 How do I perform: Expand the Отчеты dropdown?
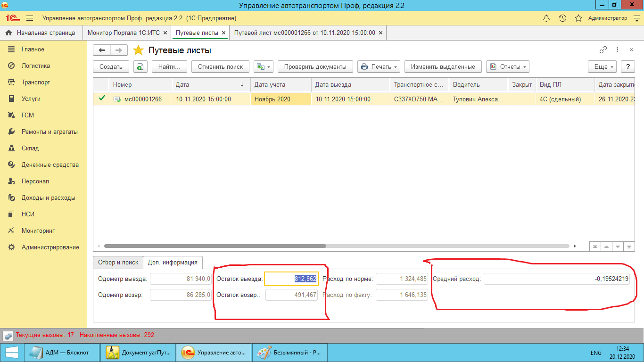pos(507,67)
